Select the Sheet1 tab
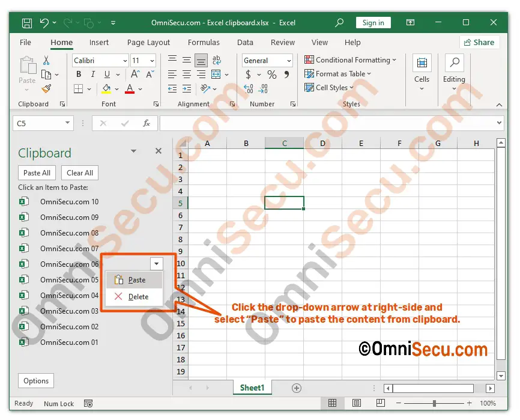This screenshot has width=520, height=420. click(x=252, y=388)
